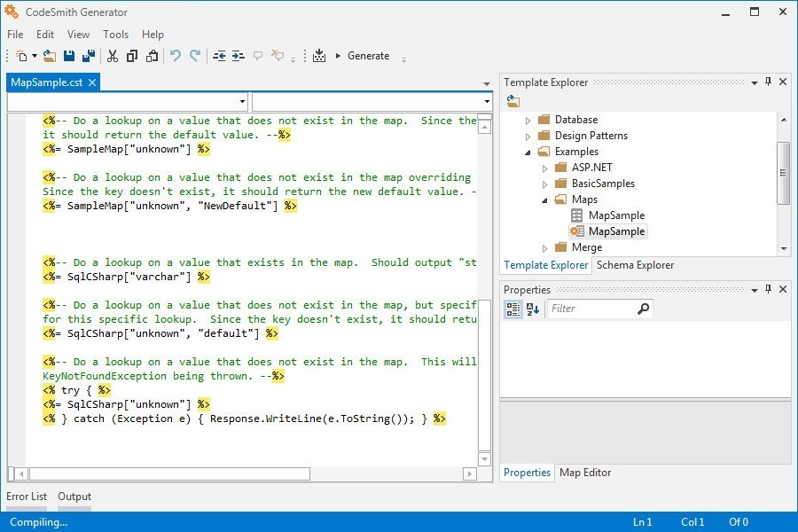798x532 pixels.
Task: Click the editor horizontal scrollbar thumb
Action: point(169,474)
